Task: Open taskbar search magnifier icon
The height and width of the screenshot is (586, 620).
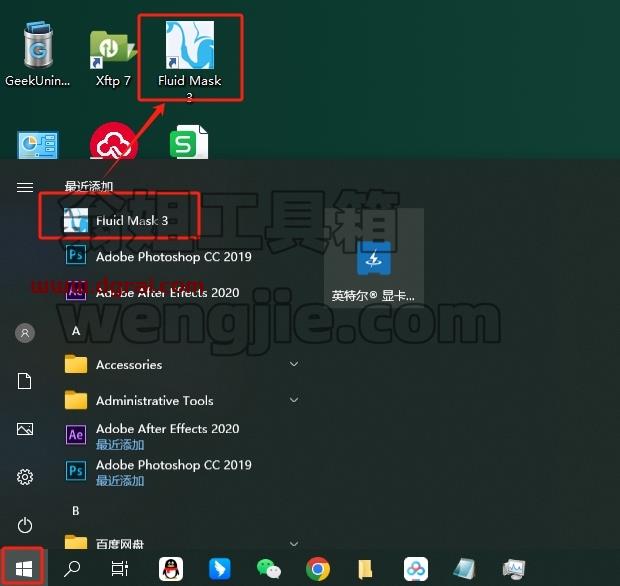Action: click(72, 569)
